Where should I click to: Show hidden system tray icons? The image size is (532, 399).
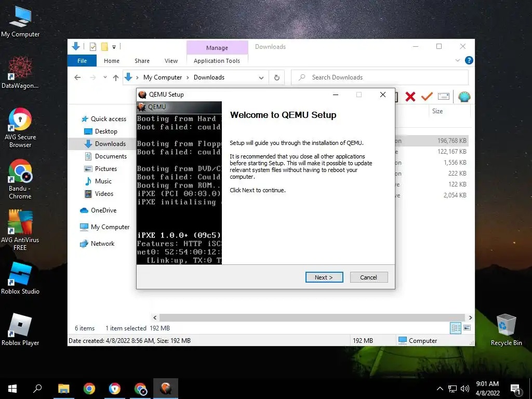point(440,389)
